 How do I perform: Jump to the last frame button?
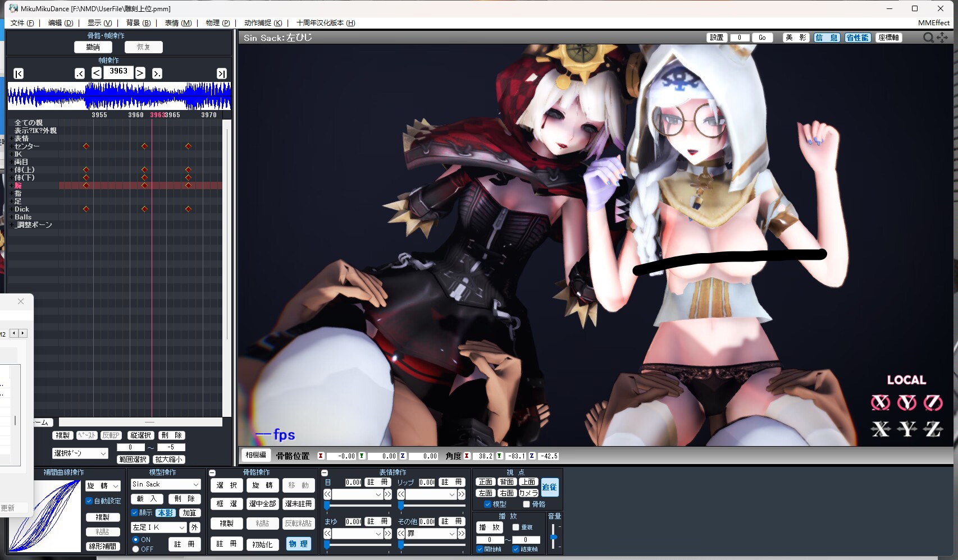[222, 74]
